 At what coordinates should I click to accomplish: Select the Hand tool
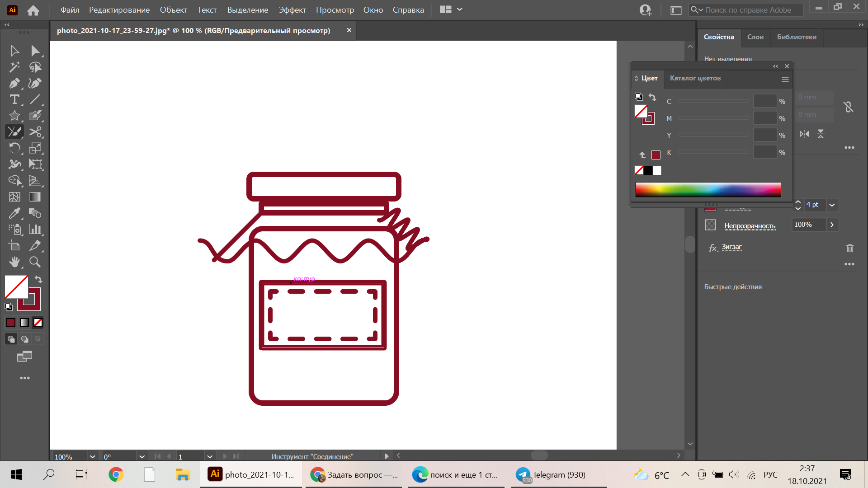point(14,262)
